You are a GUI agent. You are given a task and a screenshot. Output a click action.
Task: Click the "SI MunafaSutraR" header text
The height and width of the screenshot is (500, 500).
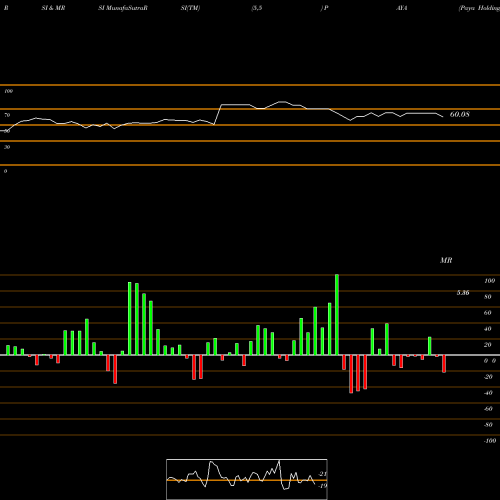point(123,8)
